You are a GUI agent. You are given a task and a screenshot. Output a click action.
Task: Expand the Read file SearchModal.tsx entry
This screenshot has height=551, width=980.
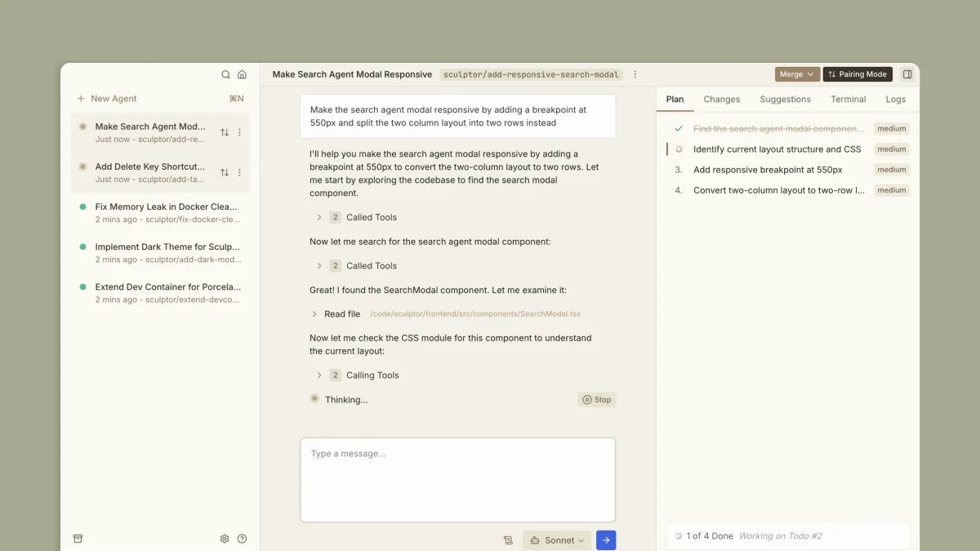(x=314, y=314)
